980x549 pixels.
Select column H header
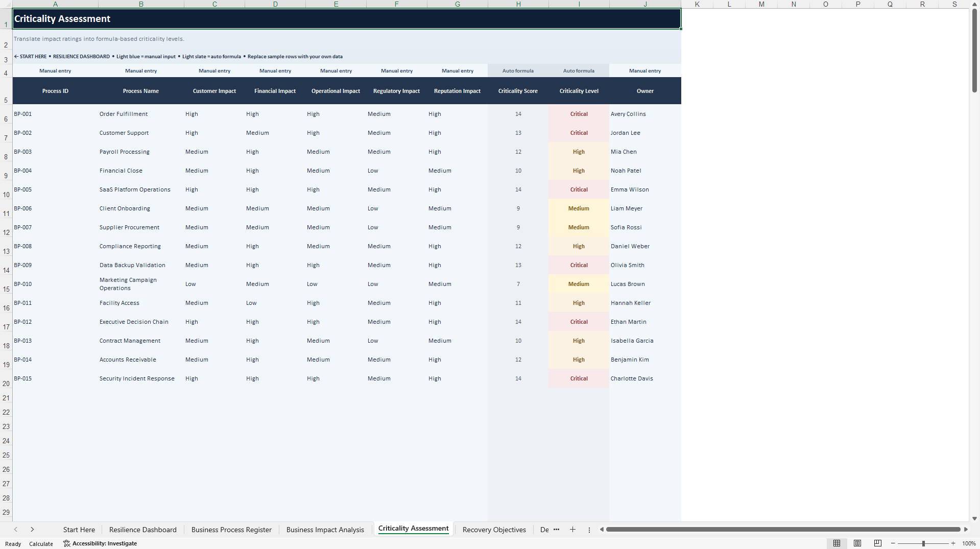[x=518, y=4]
